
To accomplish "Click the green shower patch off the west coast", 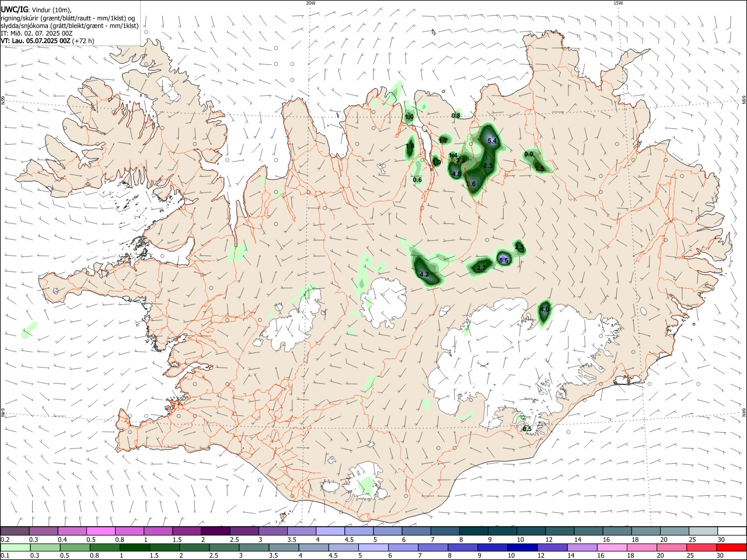I will click(29, 330).
